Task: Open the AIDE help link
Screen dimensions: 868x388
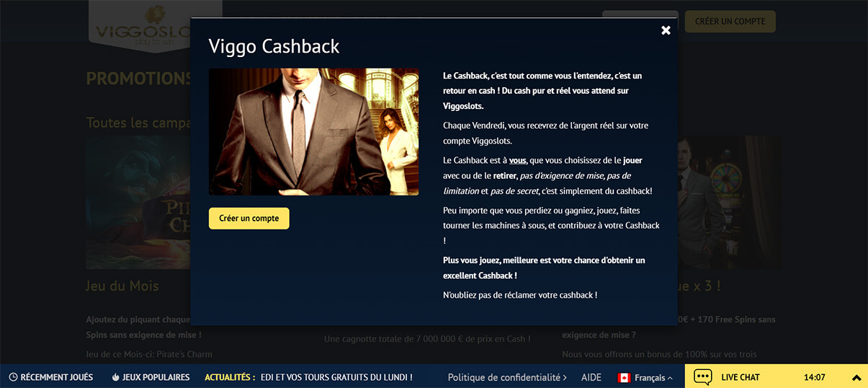Action: [x=591, y=377]
